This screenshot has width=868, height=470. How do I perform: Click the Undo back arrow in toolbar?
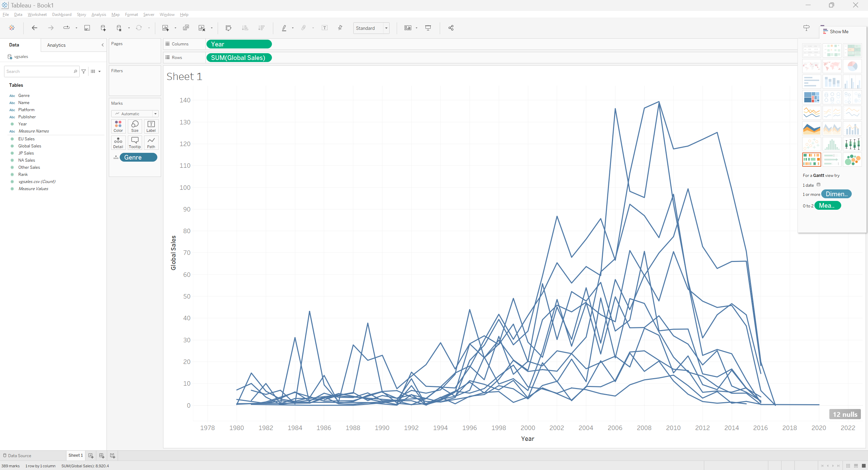[x=34, y=28]
